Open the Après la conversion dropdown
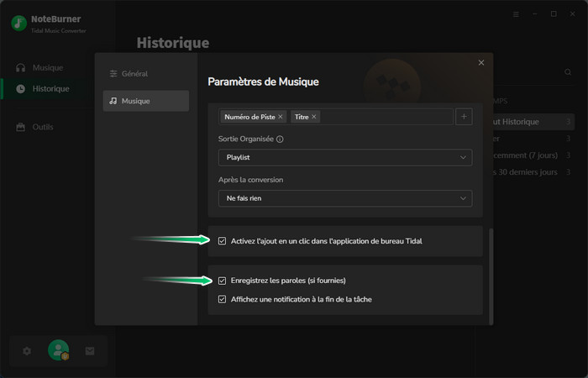The image size is (588, 378). tap(344, 198)
